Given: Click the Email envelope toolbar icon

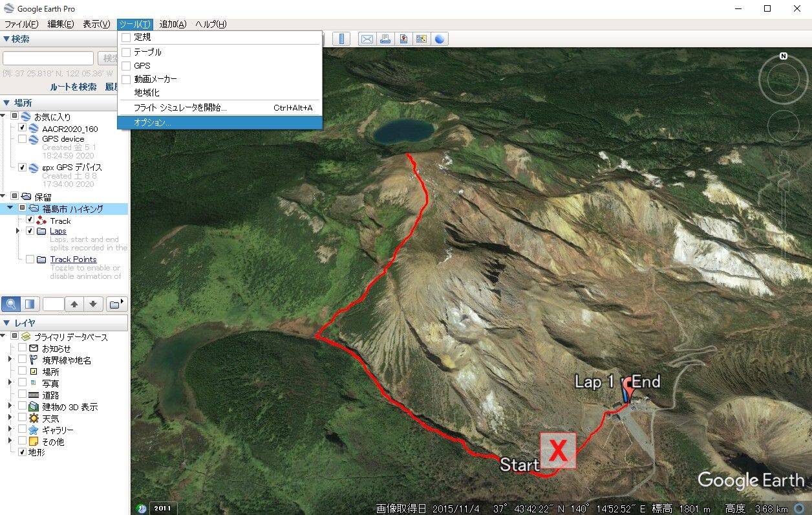Looking at the screenshot, I should (367, 39).
